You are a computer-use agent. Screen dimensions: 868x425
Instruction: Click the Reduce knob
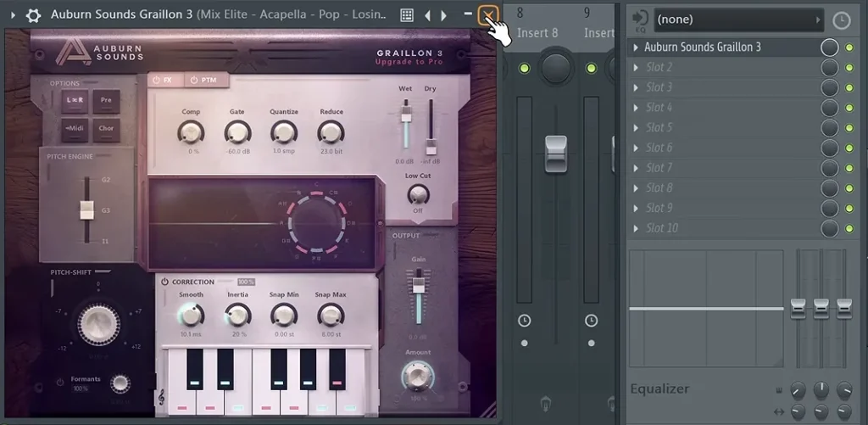331,132
